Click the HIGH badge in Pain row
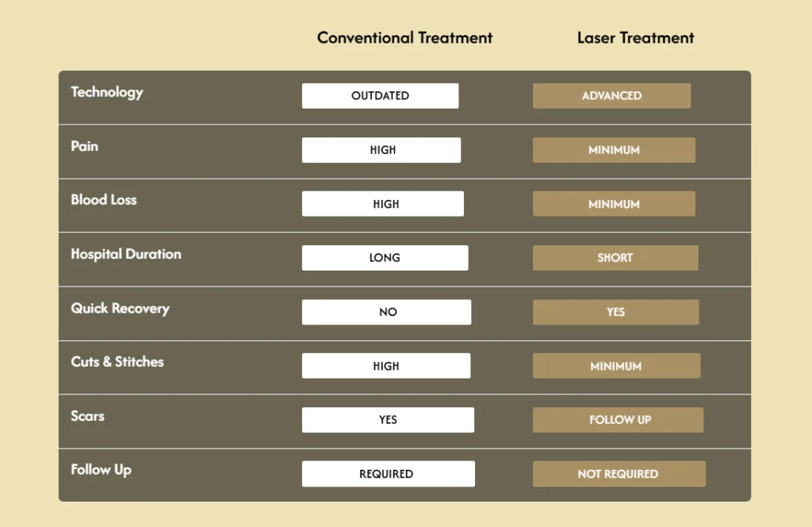The image size is (812, 527). (x=381, y=150)
